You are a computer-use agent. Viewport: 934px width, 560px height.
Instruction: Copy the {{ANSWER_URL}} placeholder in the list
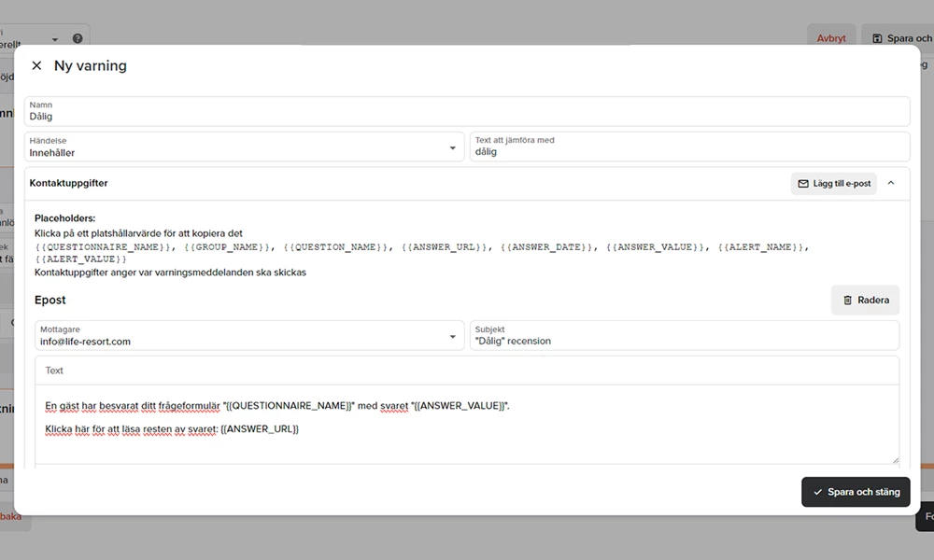(444, 247)
